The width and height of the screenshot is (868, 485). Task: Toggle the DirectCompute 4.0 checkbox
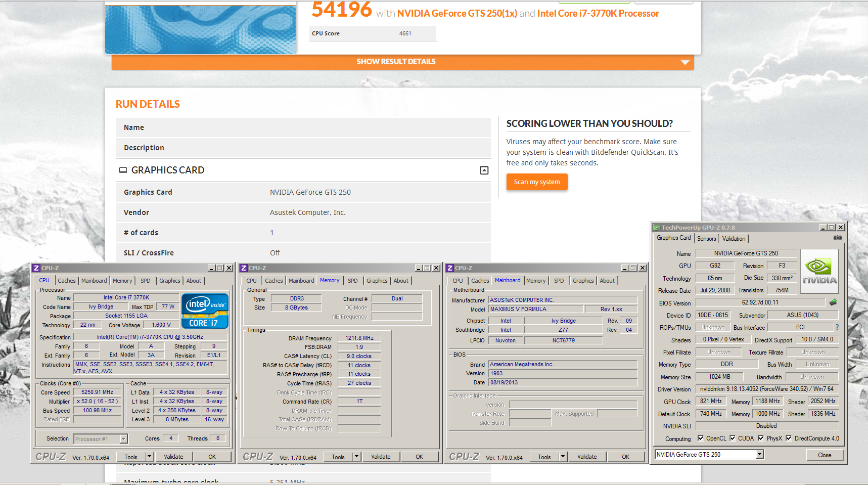point(789,438)
